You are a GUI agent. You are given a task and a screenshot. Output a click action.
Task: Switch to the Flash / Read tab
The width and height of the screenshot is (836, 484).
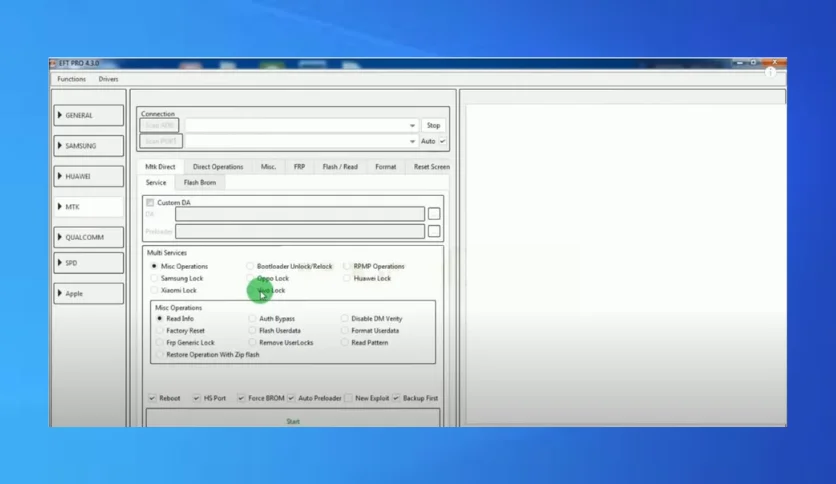click(340, 167)
